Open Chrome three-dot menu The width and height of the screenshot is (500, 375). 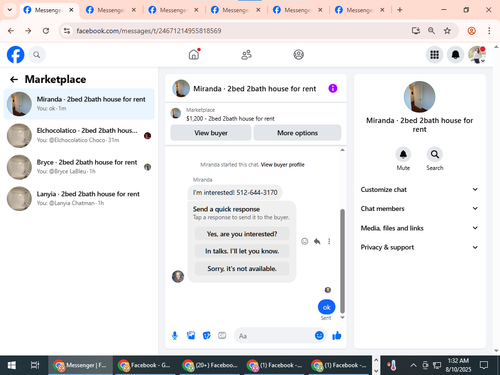point(489,31)
